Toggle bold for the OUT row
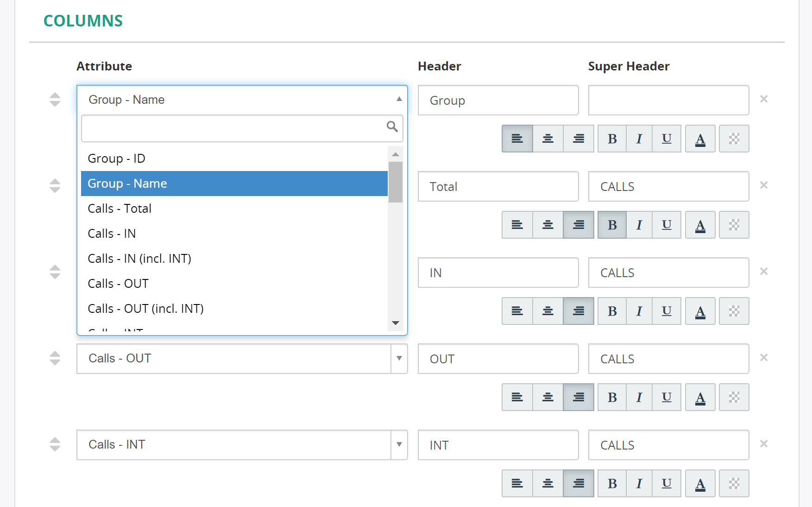Screen dimensions: 812x507 pos(612,397)
